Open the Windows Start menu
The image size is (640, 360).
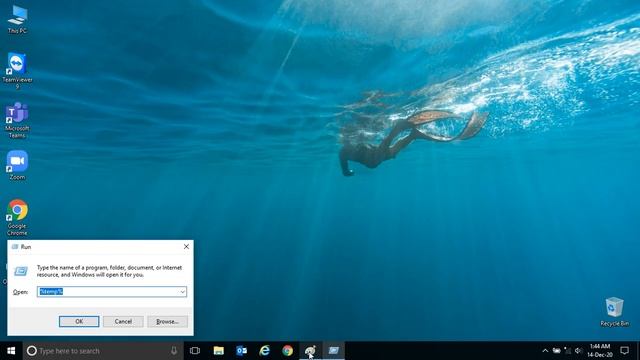pyautogui.click(x=11, y=351)
